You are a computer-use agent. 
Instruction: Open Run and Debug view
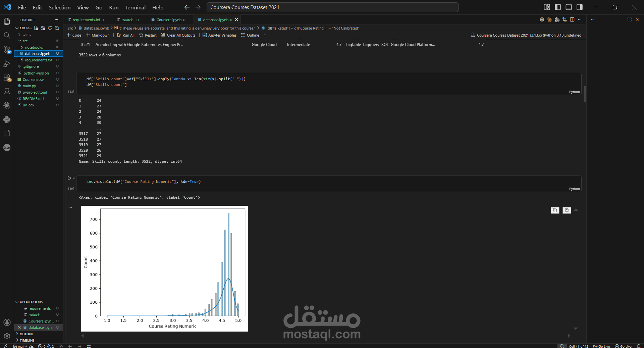tap(7, 63)
